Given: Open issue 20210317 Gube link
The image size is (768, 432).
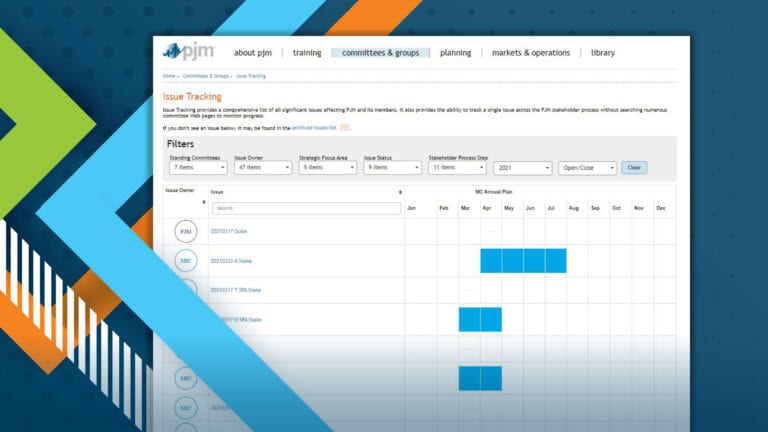Looking at the screenshot, I should [x=229, y=231].
